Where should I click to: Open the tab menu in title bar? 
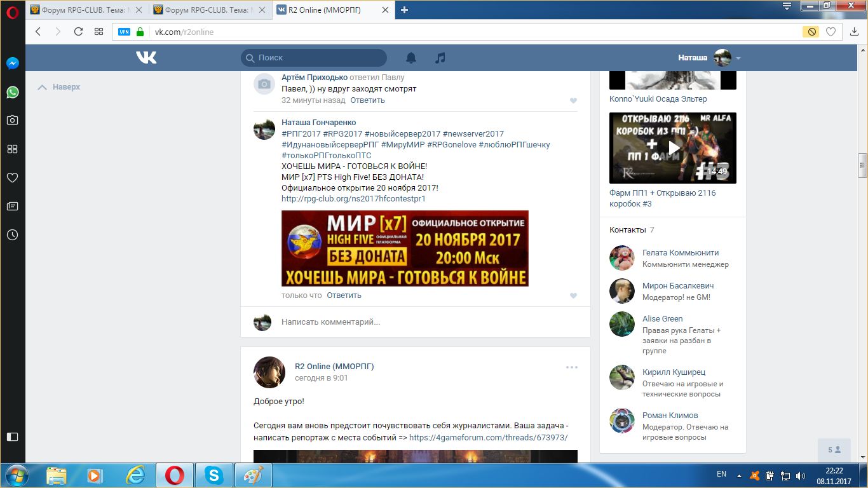(x=787, y=6)
